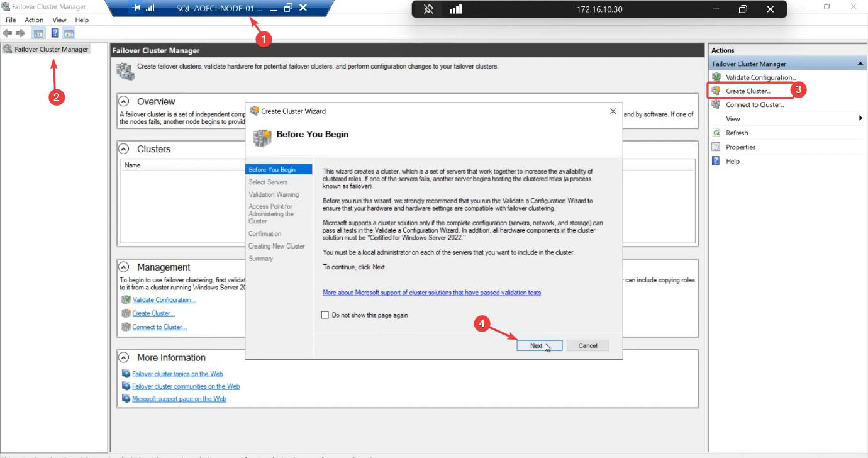Click icon beside Validate Configuration management link
868x458 pixels.
[126, 300]
